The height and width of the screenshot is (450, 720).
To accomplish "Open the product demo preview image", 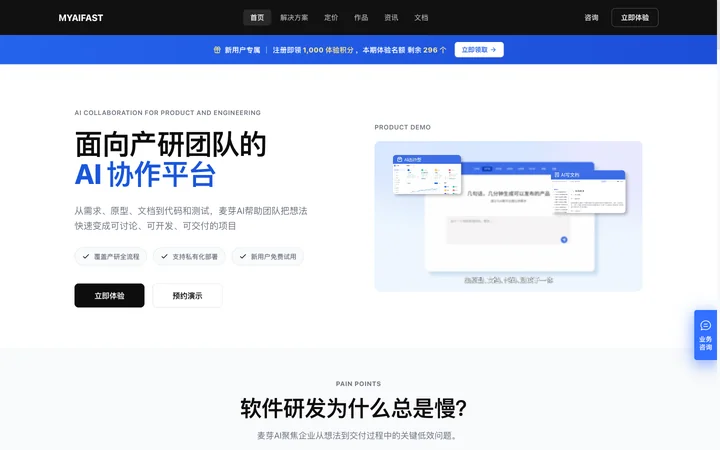I will click(x=508, y=216).
